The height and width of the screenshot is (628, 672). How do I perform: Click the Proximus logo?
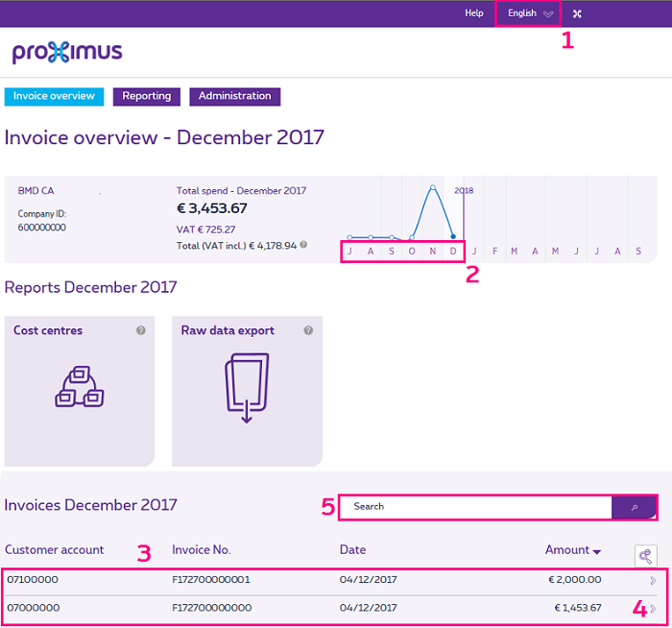click(67, 52)
